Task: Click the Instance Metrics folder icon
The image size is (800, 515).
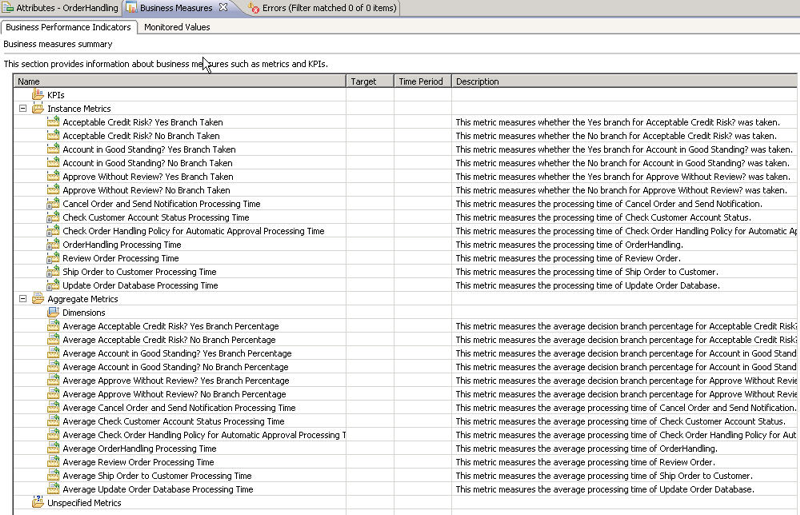Action: click(38, 109)
